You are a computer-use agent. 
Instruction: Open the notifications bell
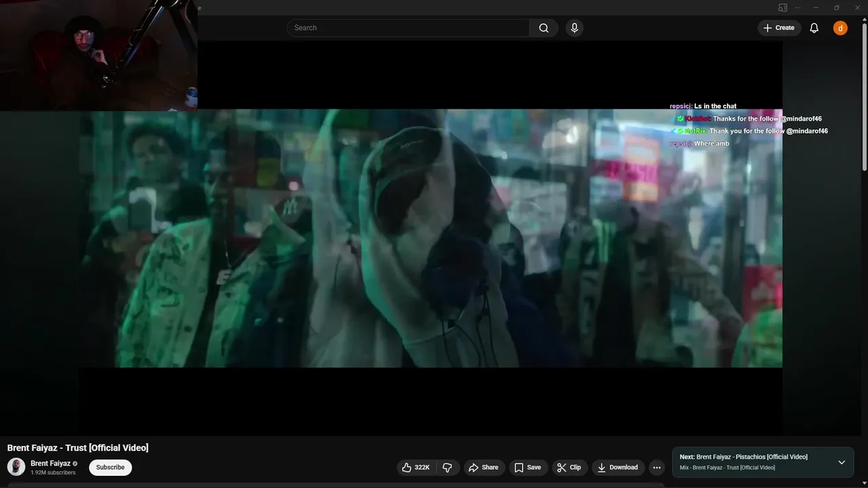click(814, 28)
